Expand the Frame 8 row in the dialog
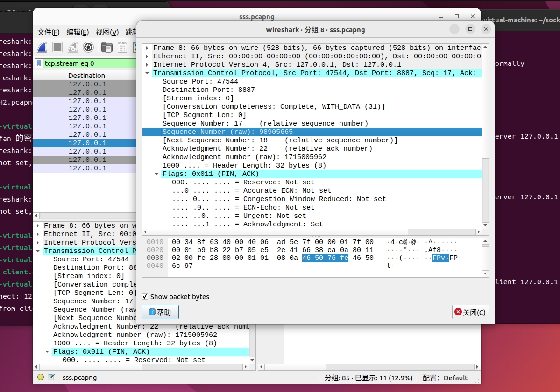 click(147, 48)
